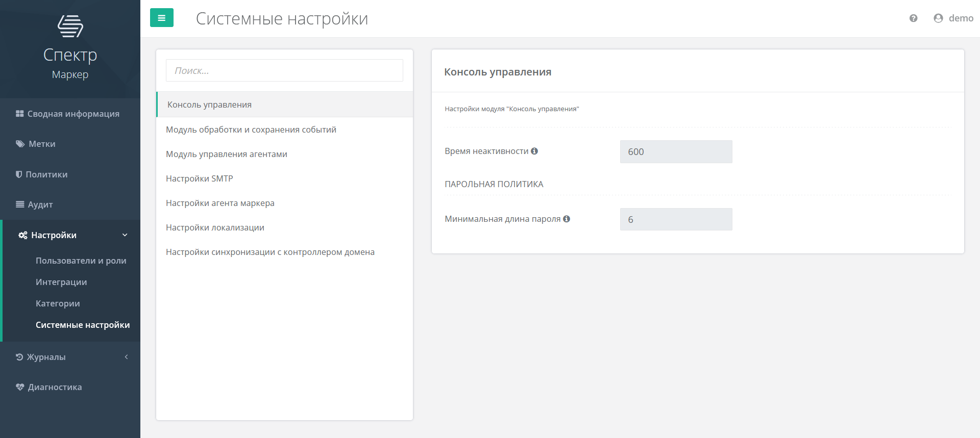
Task: Click the shield icon next to Политики
Action: pos(19,174)
